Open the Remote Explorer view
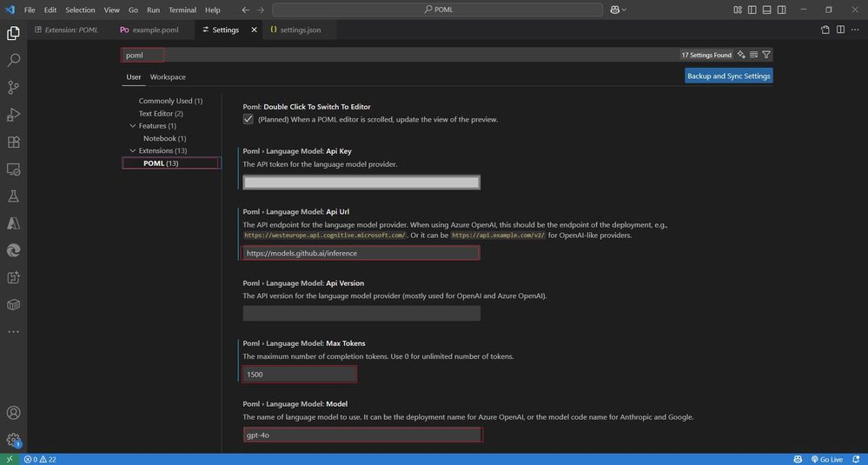 point(13,169)
